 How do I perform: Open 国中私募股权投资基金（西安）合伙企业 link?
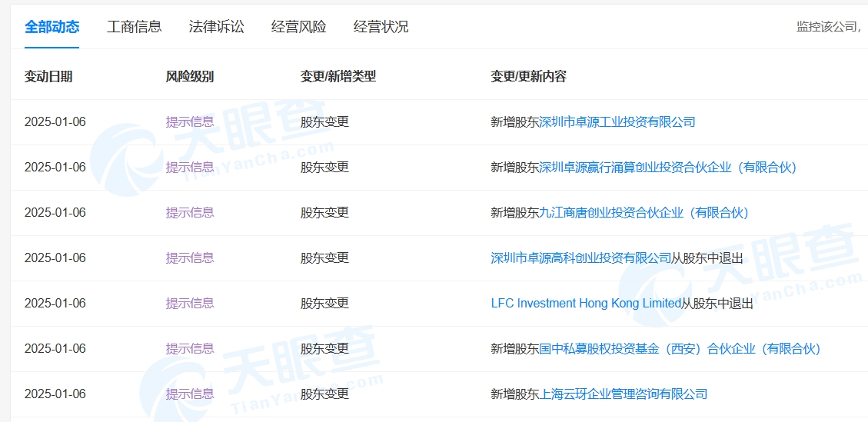coord(679,349)
